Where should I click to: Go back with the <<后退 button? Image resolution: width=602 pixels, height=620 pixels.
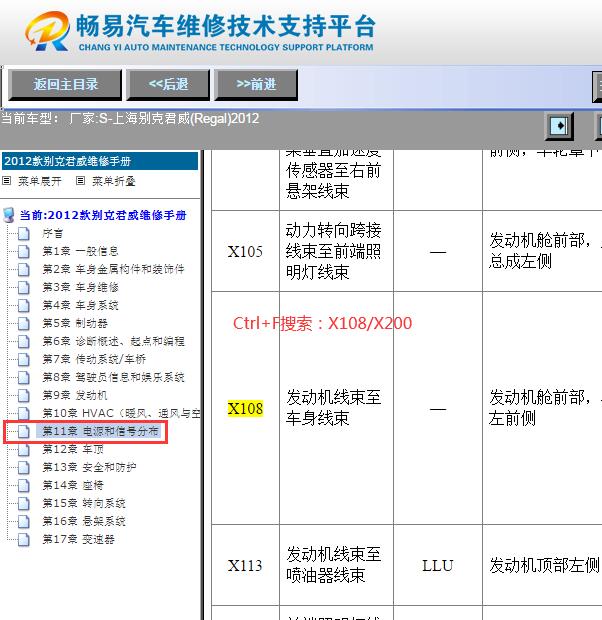pyautogui.click(x=168, y=84)
